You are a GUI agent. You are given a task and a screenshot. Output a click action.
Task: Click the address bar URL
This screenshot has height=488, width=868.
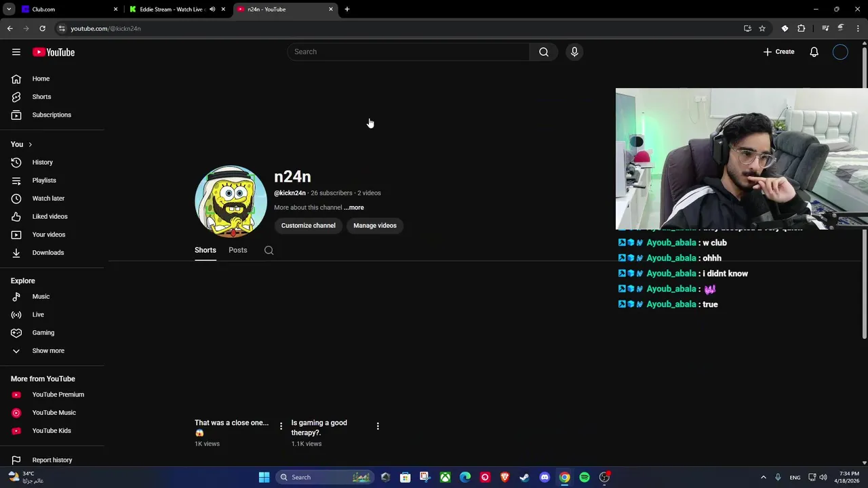pos(106,28)
